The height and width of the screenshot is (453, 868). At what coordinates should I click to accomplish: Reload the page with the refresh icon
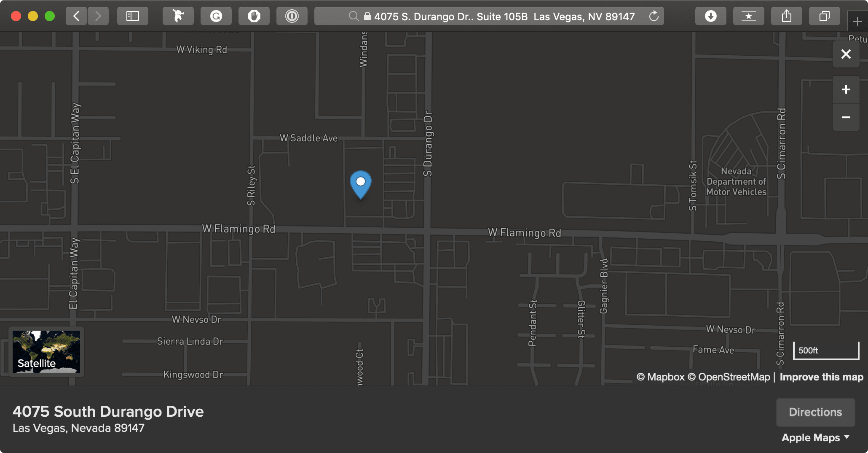(654, 16)
